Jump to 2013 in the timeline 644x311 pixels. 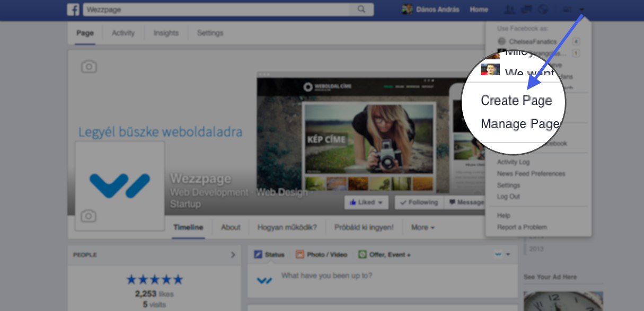pyautogui.click(x=536, y=249)
